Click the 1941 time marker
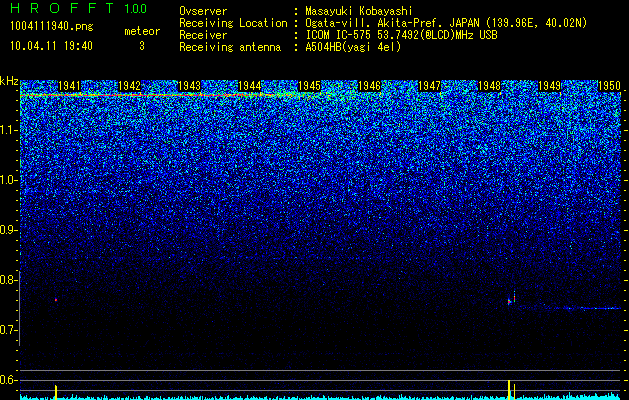This screenshot has height=400, width=629. [69, 86]
